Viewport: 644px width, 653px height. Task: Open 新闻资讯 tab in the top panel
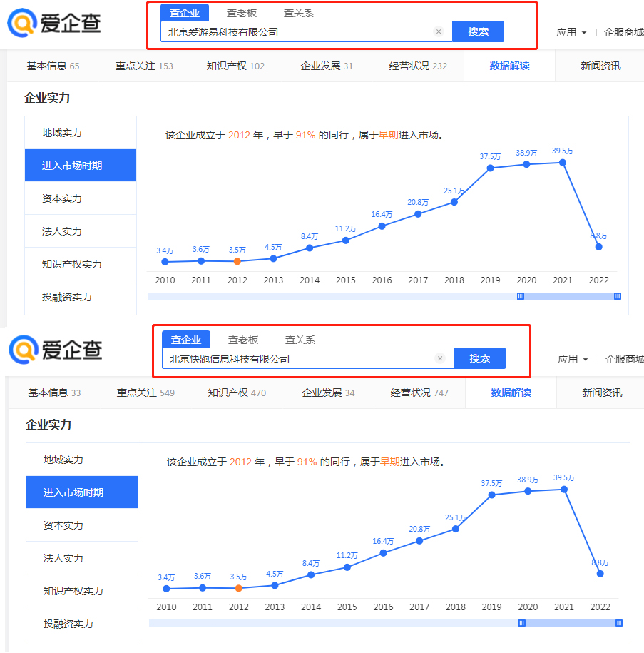(x=600, y=66)
